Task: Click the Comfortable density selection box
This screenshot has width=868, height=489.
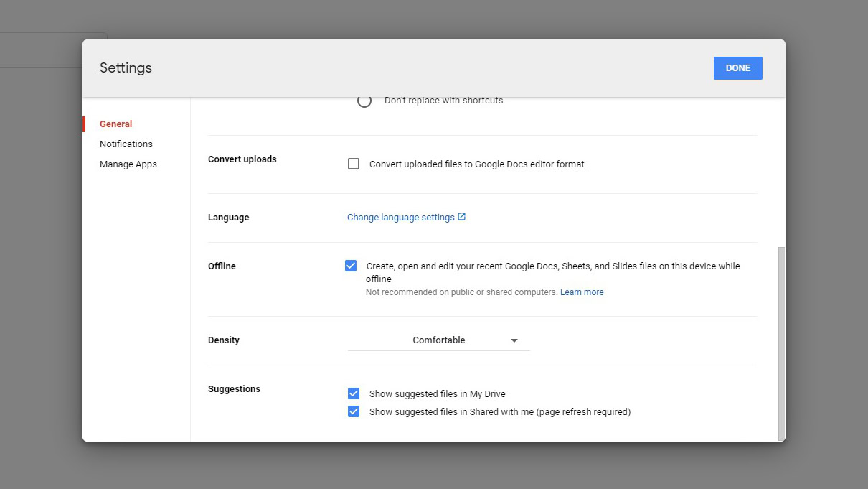Action: click(438, 340)
